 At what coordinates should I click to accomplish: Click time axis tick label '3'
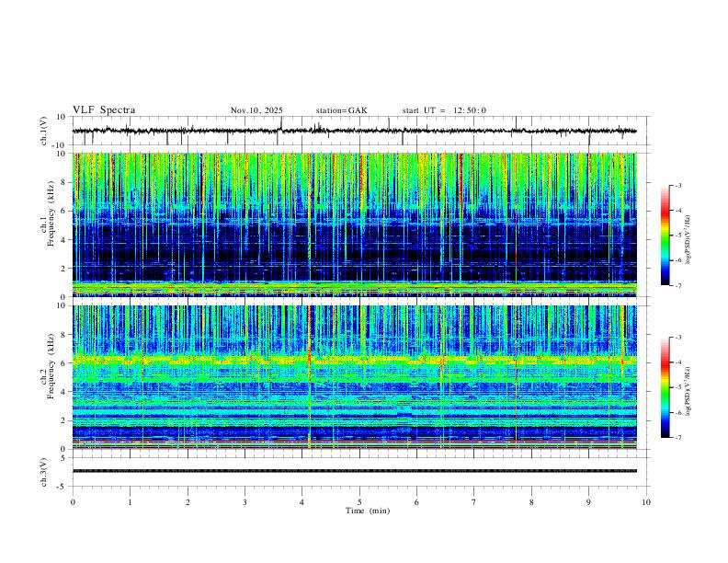[x=245, y=502]
